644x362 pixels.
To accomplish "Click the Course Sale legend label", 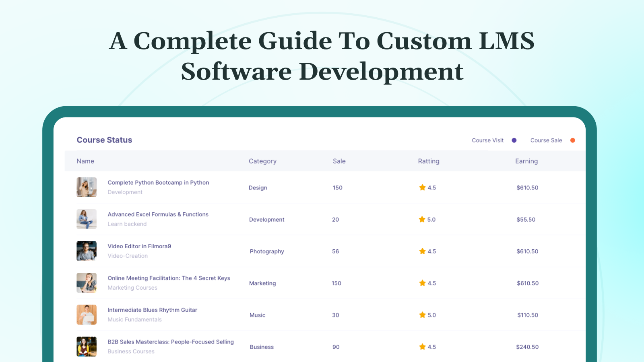I will (x=546, y=140).
